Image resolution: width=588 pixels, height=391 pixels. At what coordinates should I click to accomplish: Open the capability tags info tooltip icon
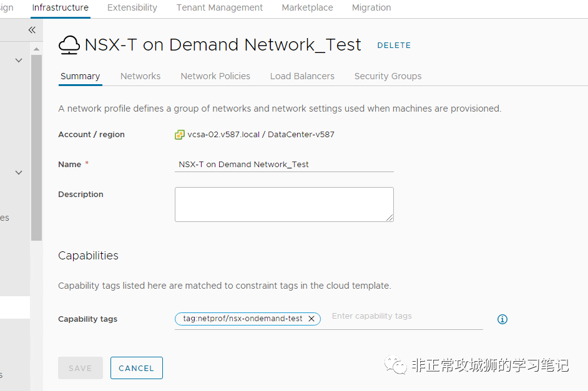(x=502, y=319)
